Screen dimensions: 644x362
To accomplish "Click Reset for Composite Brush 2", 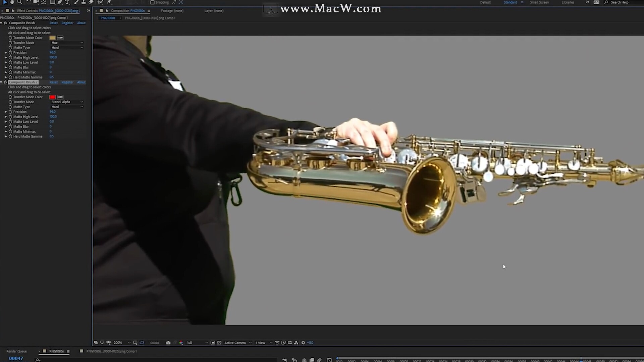I will click(53, 82).
